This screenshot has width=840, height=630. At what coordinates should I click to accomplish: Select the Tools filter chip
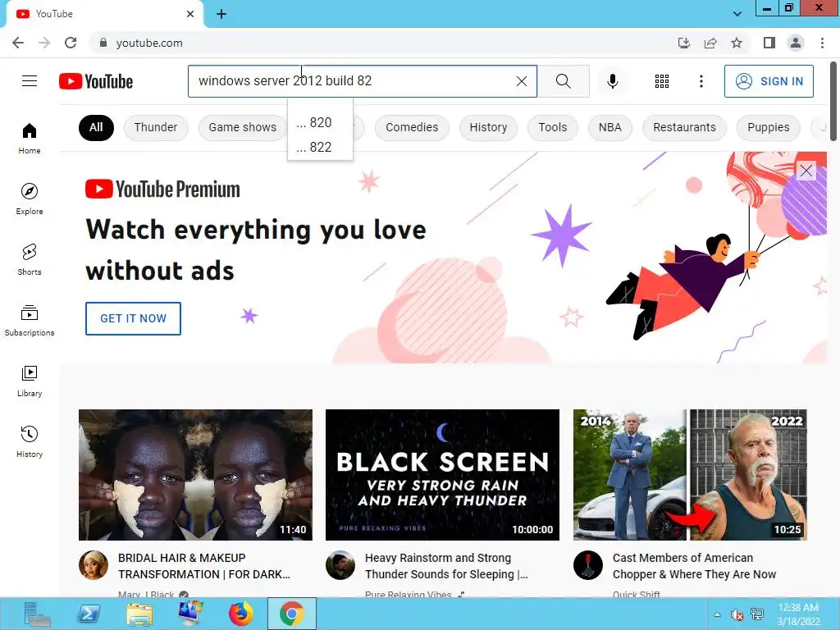coord(552,127)
